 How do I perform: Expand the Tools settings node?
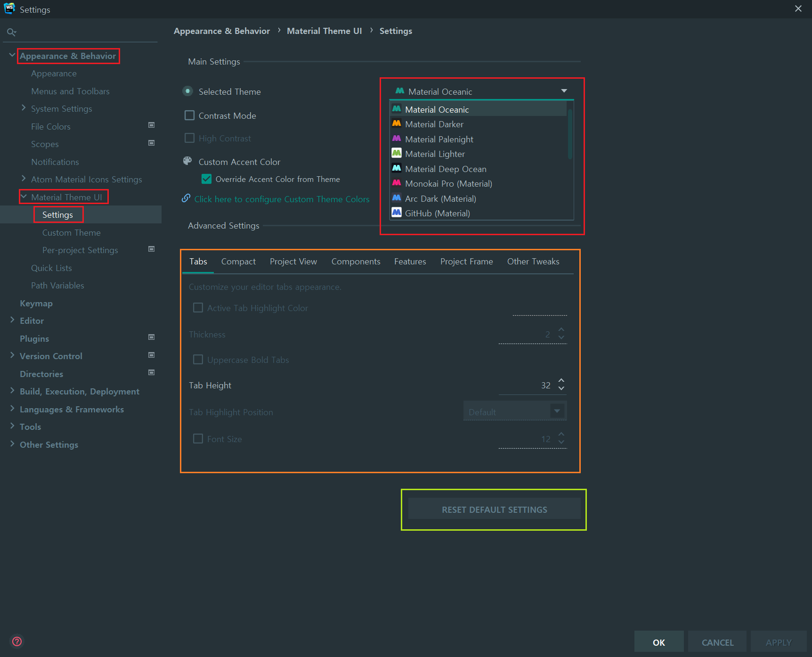pos(12,426)
